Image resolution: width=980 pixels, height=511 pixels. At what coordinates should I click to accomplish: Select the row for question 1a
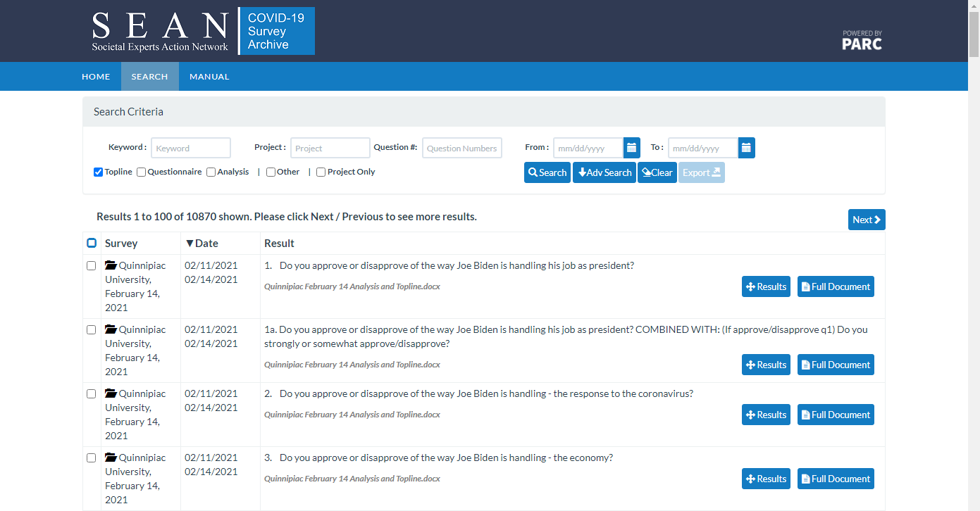tap(91, 330)
